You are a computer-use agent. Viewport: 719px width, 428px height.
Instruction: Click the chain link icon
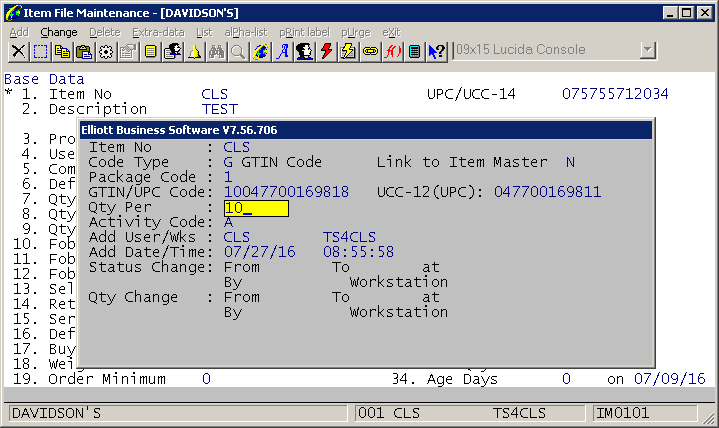(371, 51)
